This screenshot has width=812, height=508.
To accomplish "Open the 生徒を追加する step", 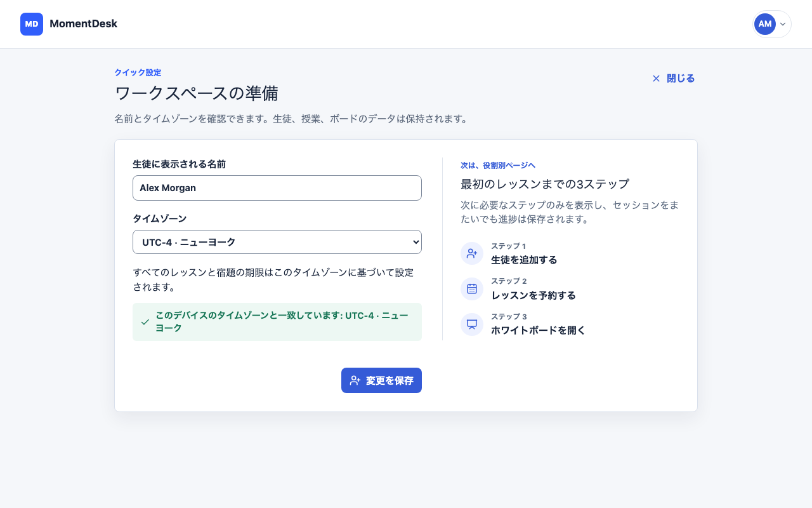I will pyautogui.click(x=524, y=260).
